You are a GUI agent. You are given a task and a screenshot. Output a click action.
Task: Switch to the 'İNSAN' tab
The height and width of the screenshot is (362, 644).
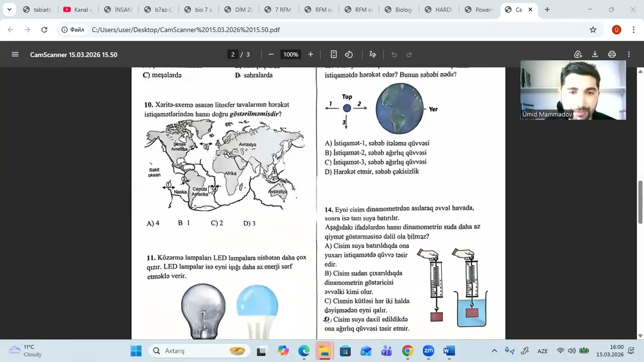pos(118,10)
